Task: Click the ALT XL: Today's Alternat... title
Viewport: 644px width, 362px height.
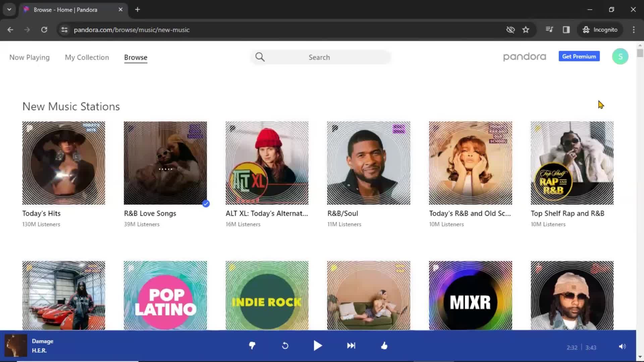Action: tap(267, 214)
